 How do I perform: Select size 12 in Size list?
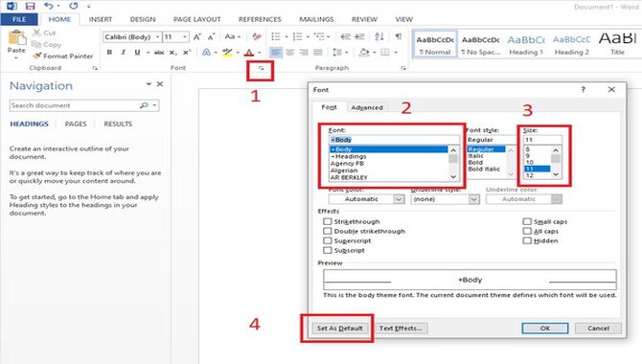pyautogui.click(x=529, y=175)
